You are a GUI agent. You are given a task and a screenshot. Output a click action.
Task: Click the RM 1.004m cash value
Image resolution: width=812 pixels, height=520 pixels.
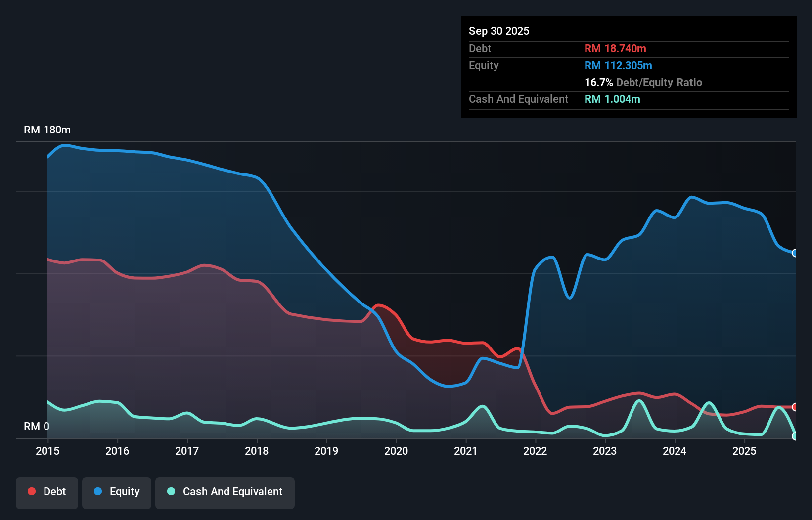612,99
